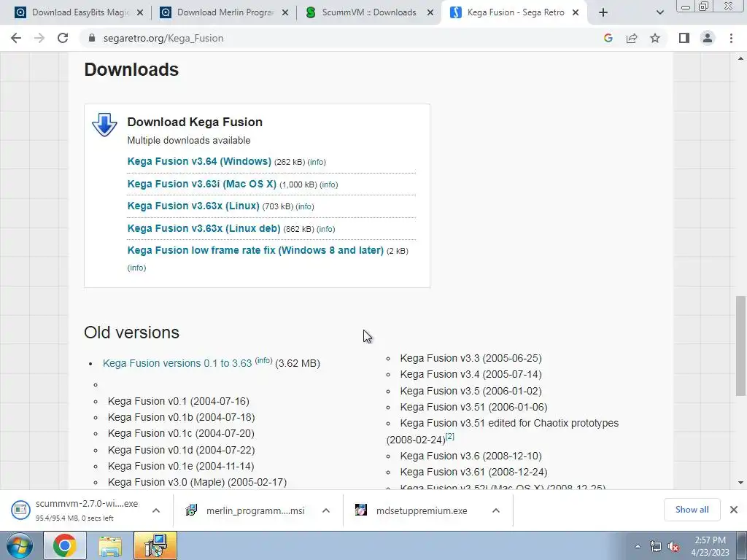Toggle the browser side panel

tap(684, 38)
